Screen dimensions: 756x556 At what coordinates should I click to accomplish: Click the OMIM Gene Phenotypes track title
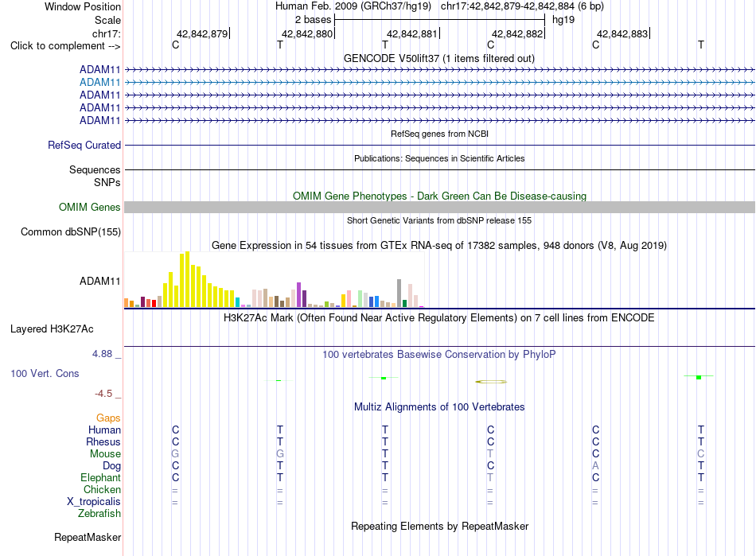pos(439,196)
